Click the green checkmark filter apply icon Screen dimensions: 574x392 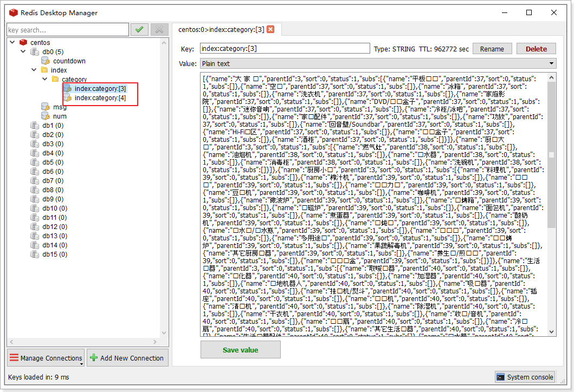pyautogui.click(x=139, y=30)
